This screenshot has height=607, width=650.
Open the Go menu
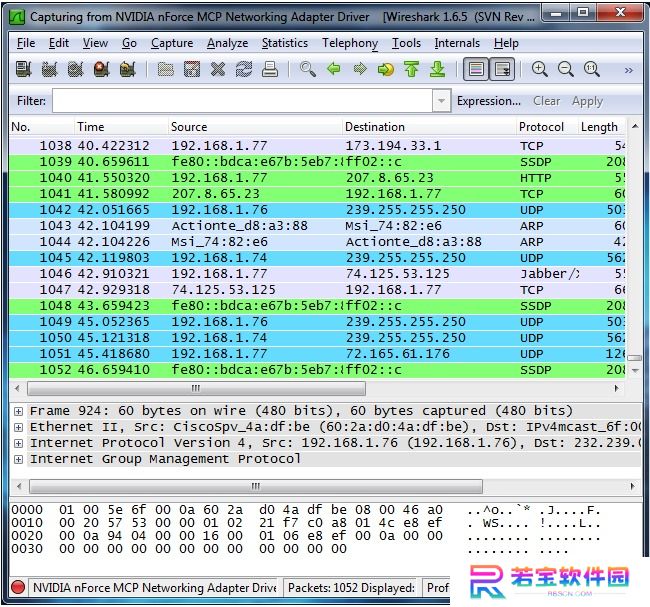[129, 43]
